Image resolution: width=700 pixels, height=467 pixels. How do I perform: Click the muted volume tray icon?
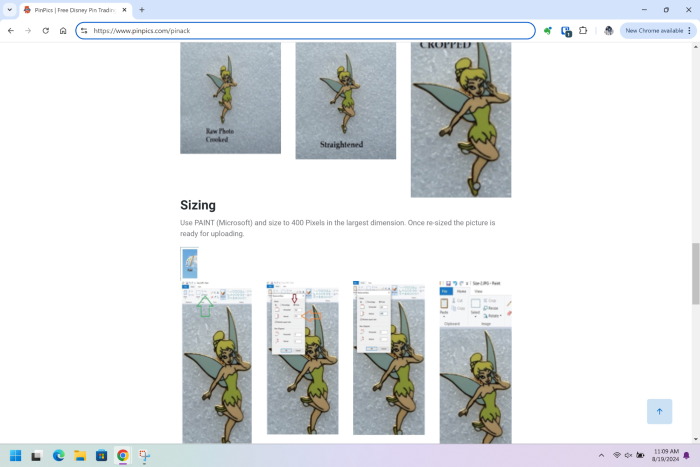[628, 455]
